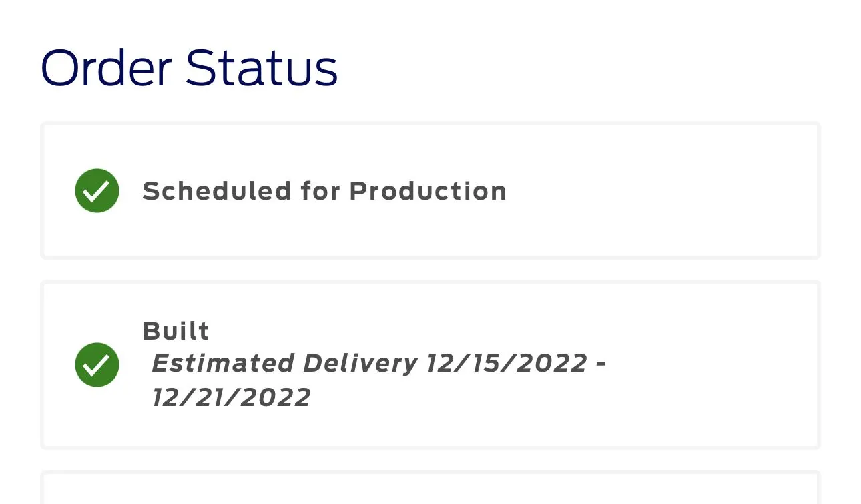Click the Estimated Delivery text

coord(284,364)
